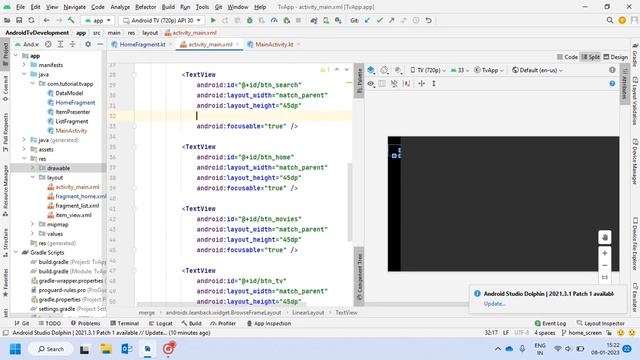The height and width of the screenshot is (360, 640).
Task: Open the Default (en-us) locale dropdown
Action: pos(537,70)
